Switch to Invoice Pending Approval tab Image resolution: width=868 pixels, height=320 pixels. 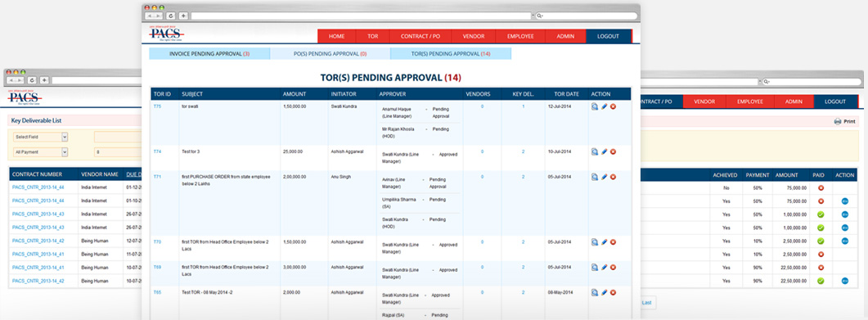click(x=209, y=54)
